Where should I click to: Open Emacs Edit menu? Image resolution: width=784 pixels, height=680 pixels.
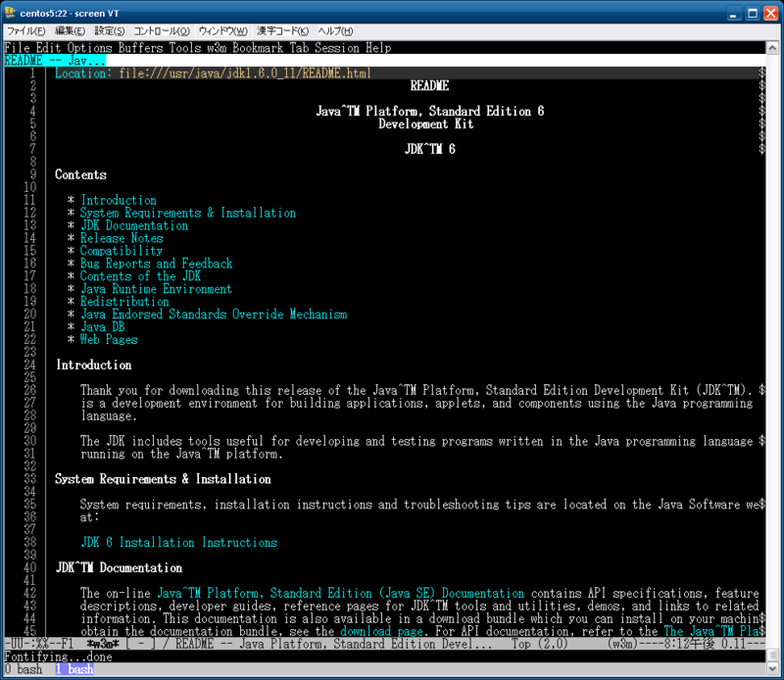tap(48, 48)
